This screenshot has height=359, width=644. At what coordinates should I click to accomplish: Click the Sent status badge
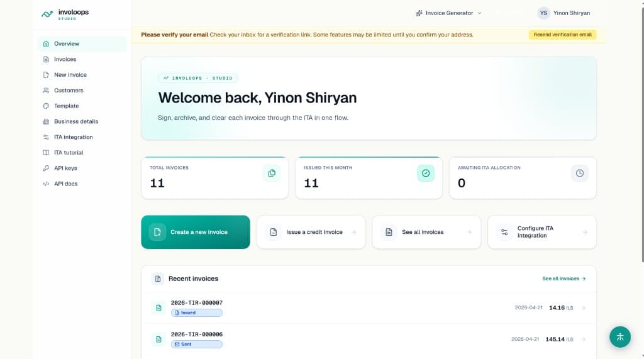tap(197, 344)
